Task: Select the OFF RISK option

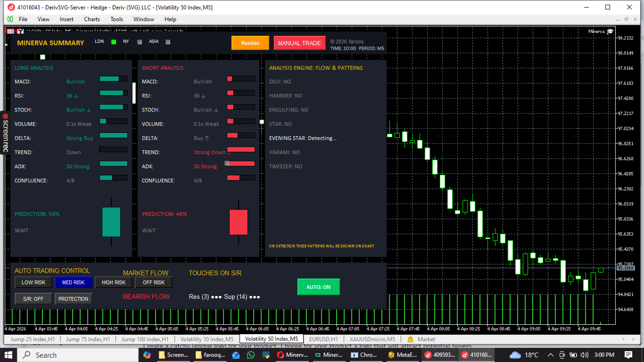Action: tap(154, 282)
